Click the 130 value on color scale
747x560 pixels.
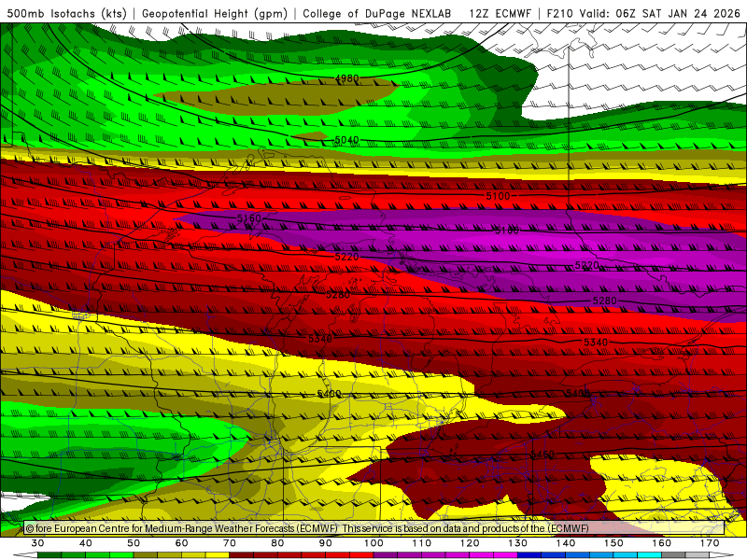(x=518, y=543)
